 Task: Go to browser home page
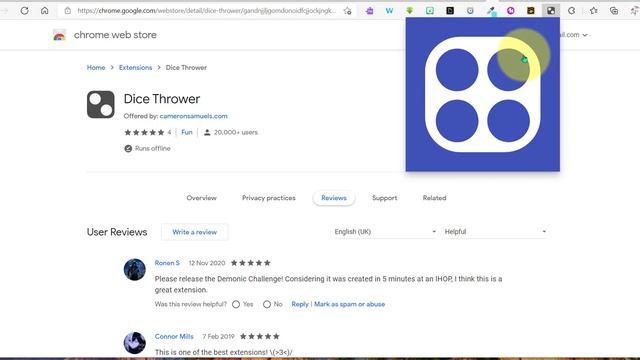pos(44,11)
